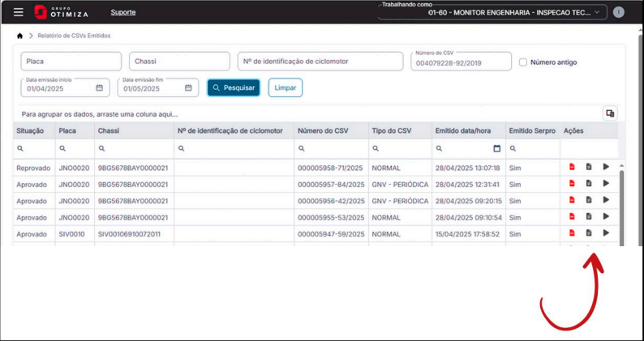Focus the Data emissão fim date field
This screenshot has width=644, height=341.
coord(157,87)
